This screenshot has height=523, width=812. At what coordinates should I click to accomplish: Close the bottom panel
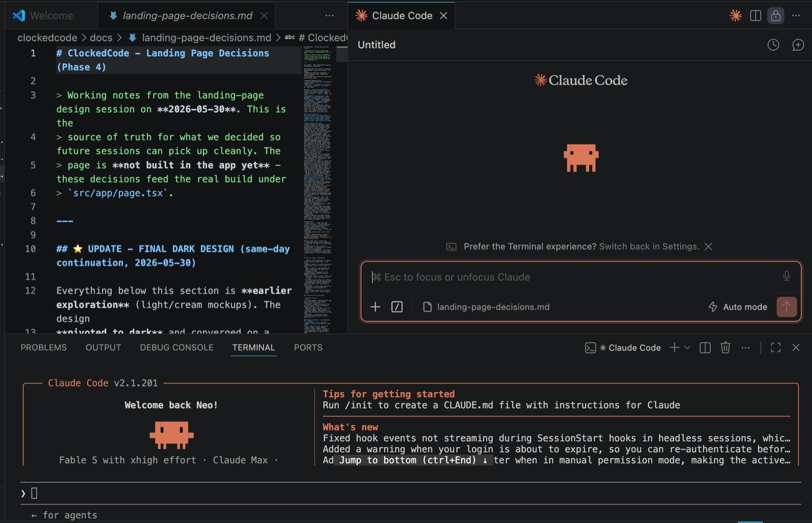(796, 347)
